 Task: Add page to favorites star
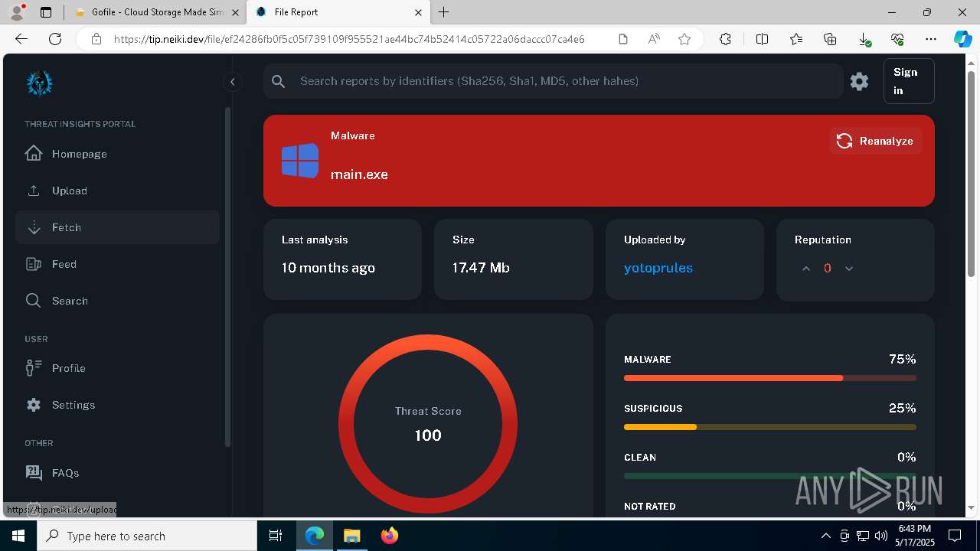[x=684, y=39]
